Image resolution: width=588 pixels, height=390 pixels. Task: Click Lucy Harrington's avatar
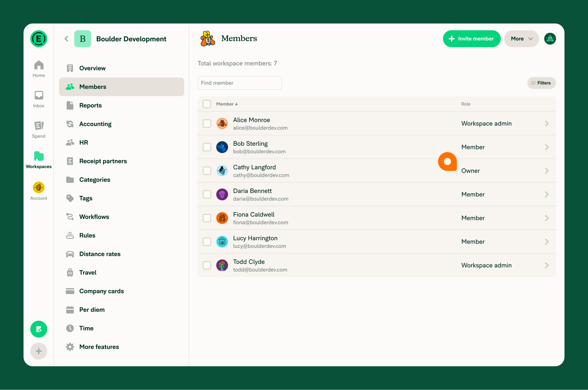[222, 242]
